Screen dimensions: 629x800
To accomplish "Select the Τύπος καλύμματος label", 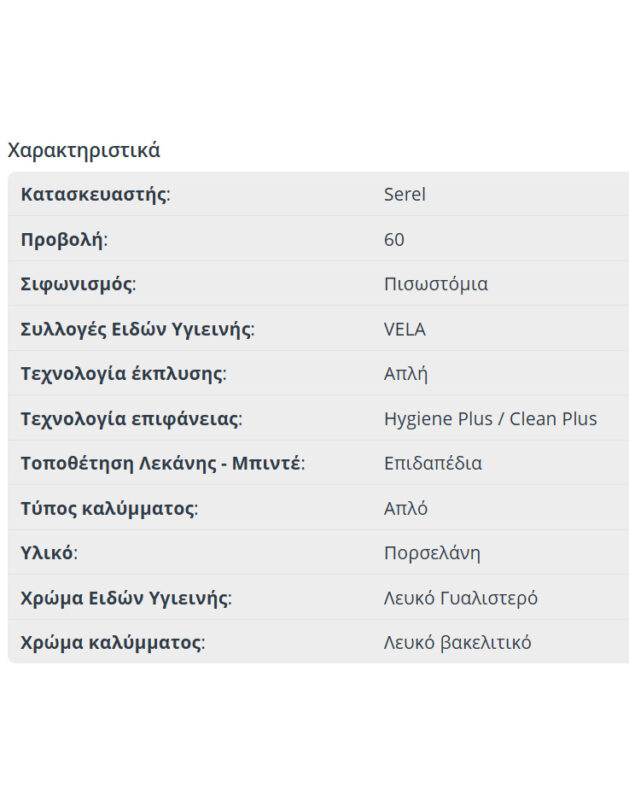I will [x=109, y=508].
